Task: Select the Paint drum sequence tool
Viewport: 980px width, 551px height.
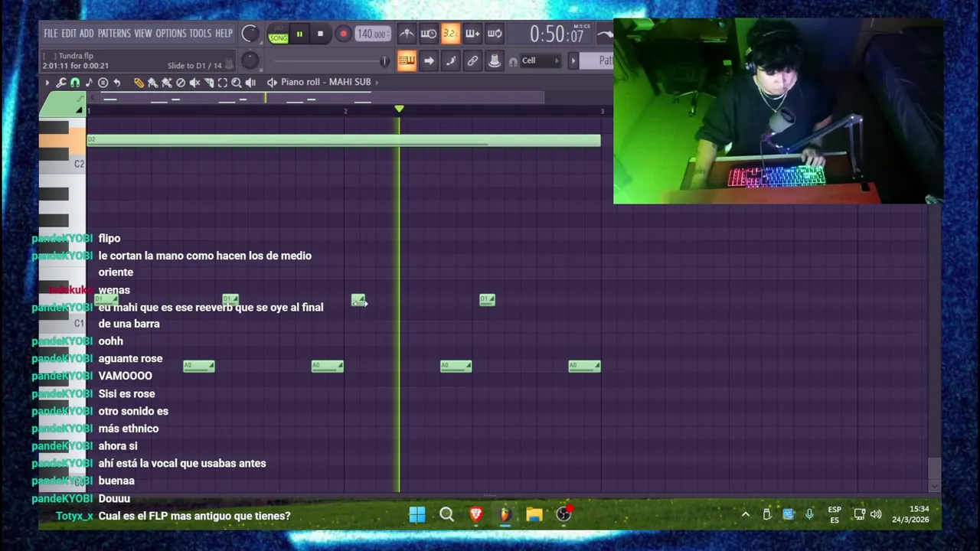Action: [166, 82]
